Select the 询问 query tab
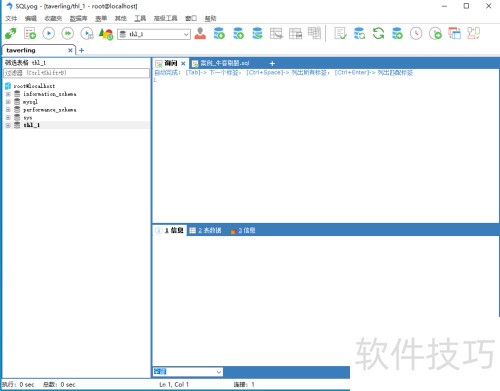 [x=171, y=63]
